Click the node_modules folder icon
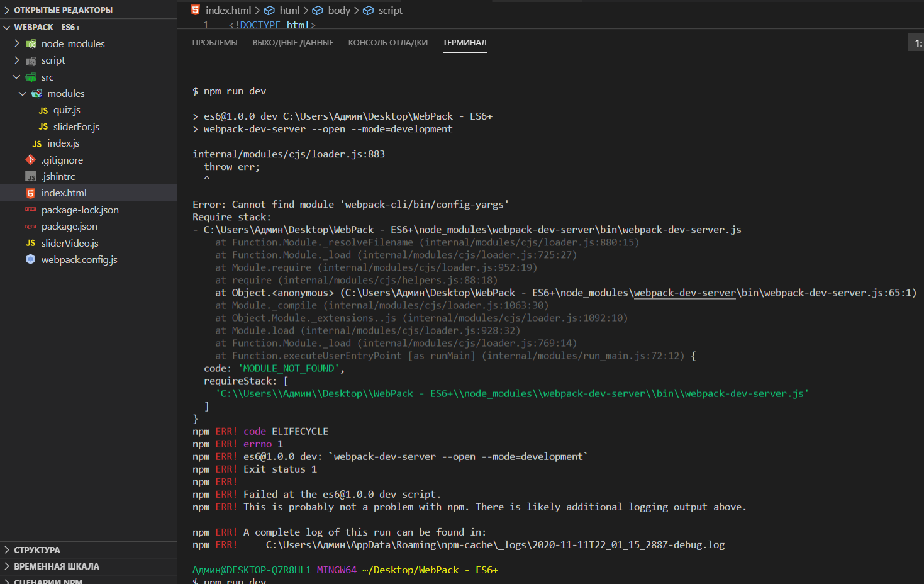 click(31, 44)
